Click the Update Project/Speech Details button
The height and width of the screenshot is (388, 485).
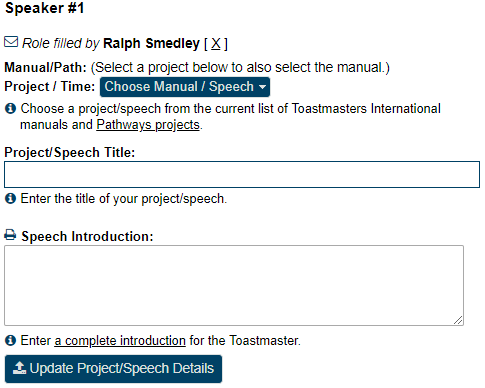click(113, 369)
